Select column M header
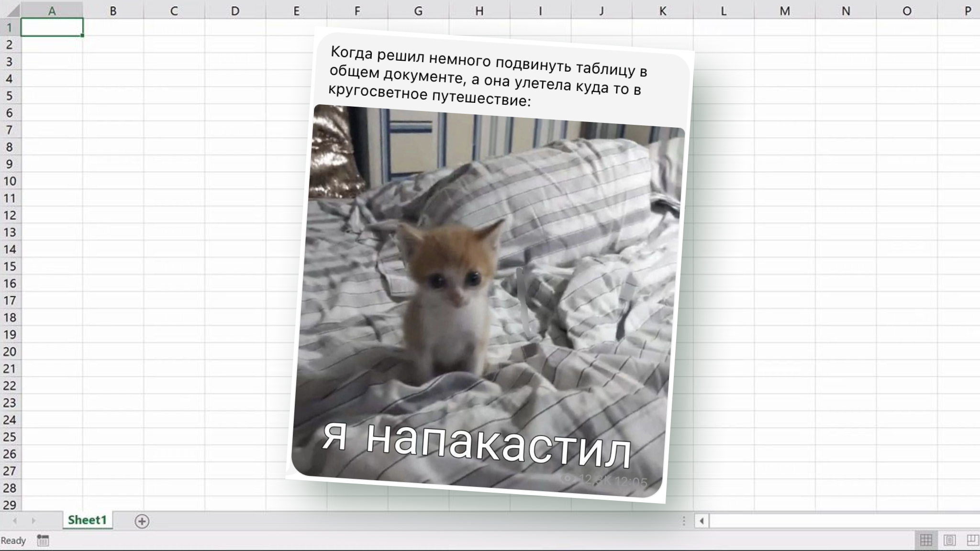980x551 pixels. coord(785,11)
